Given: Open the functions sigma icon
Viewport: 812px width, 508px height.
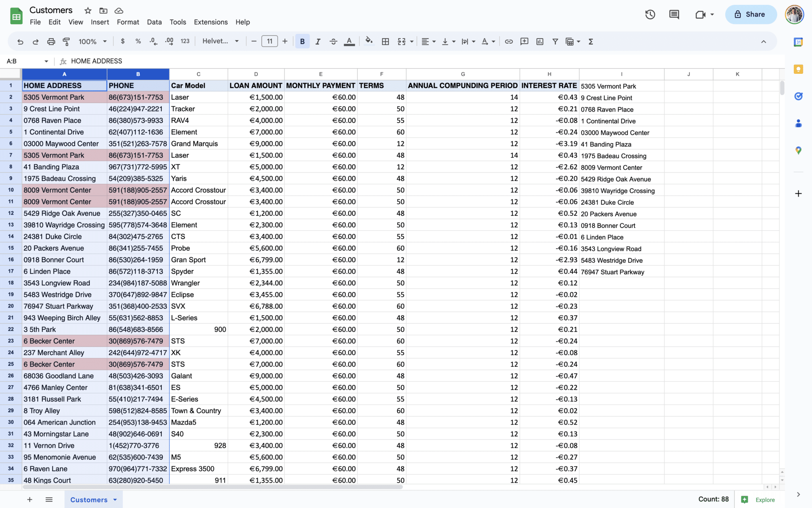Looking at the screenshot, I should (x=591, y=41).
